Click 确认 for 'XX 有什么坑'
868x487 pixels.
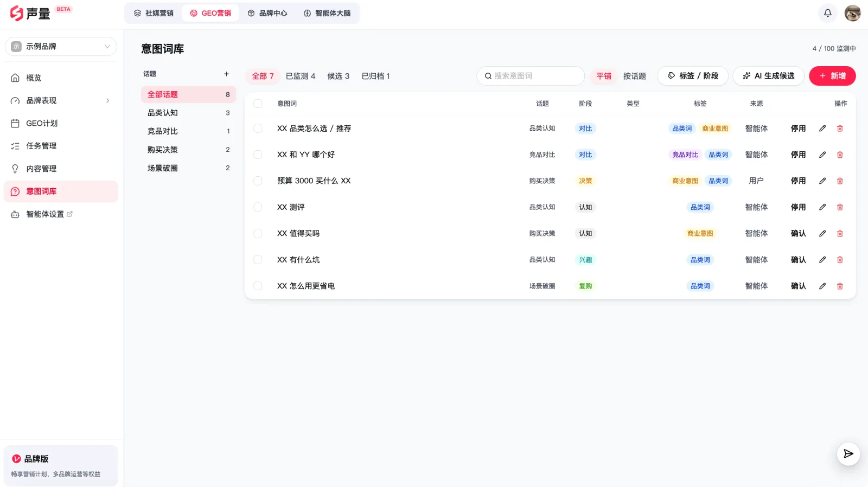coord(798,260)
